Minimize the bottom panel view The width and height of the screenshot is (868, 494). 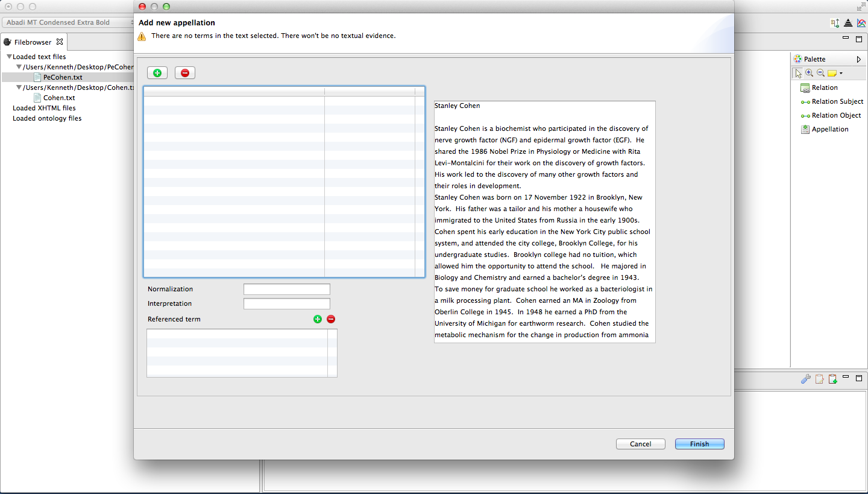[846, 377]
